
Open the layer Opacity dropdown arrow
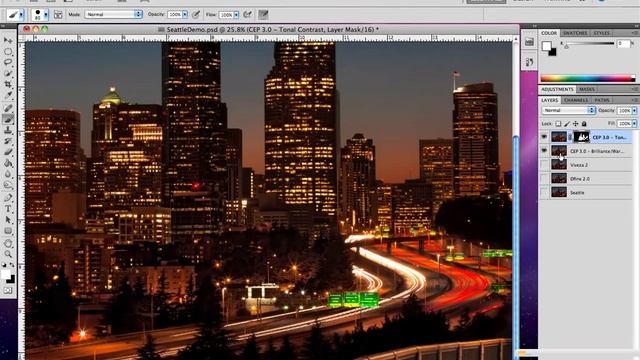click(634, 111)
